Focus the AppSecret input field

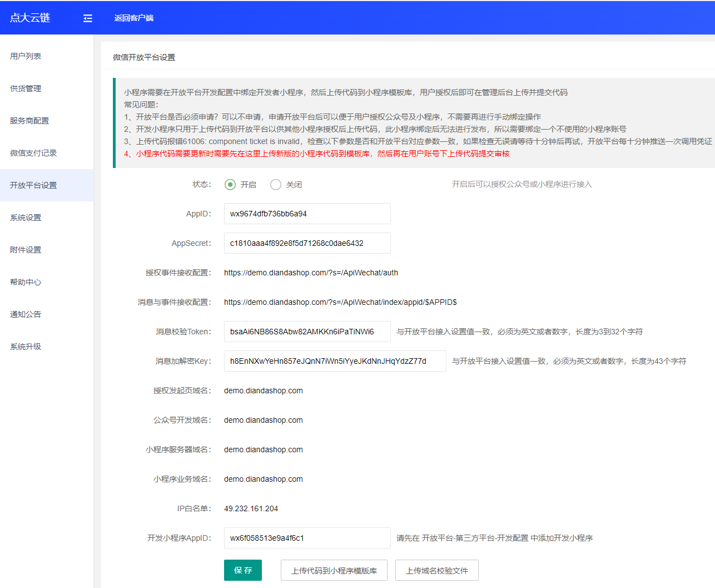tap(307, 243)
